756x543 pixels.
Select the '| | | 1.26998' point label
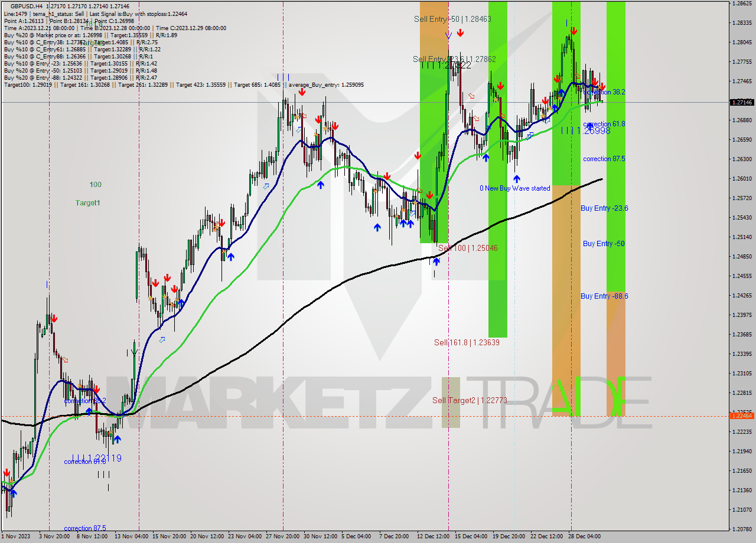585,130
